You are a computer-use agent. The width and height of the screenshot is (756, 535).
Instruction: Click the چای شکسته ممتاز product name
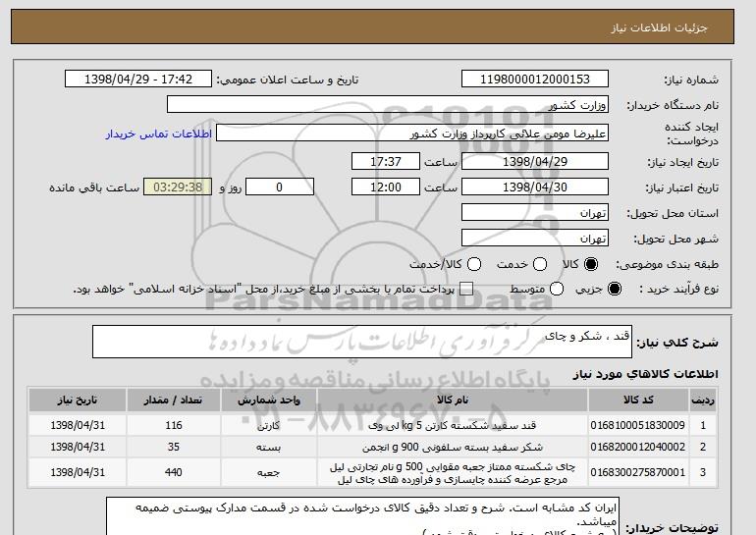click(x=453, y=473)
